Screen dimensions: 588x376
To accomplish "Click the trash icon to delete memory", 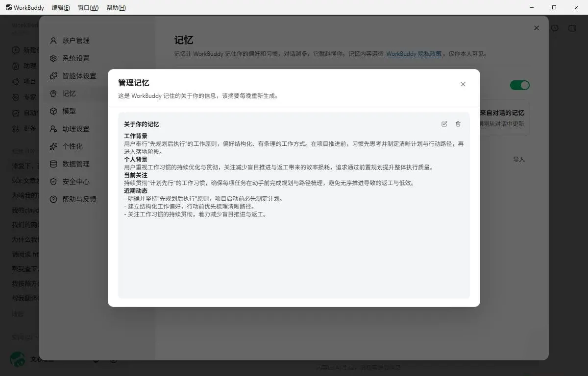I will [458, 124].
